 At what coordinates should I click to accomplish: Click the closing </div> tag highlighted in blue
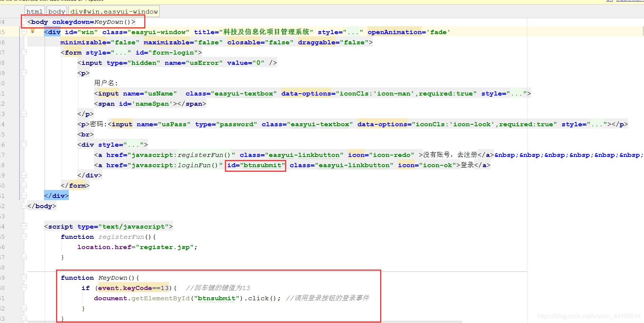[x=56, y=196]
